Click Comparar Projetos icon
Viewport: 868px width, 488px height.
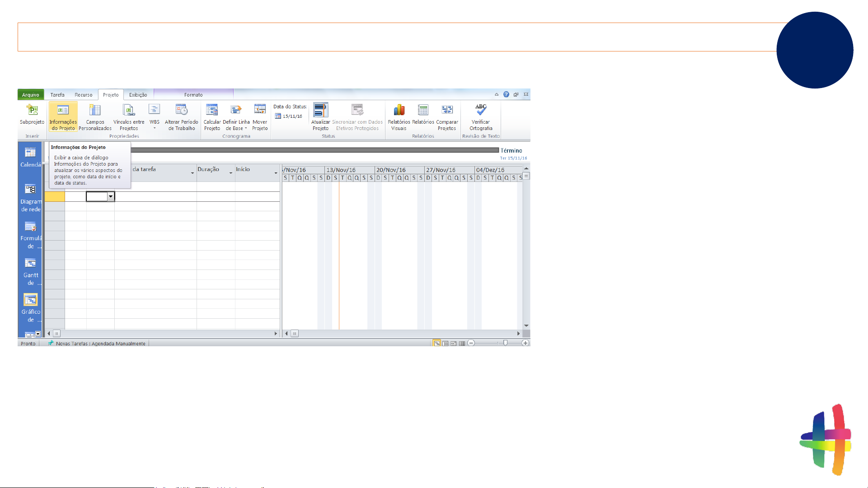click(447, 110)
